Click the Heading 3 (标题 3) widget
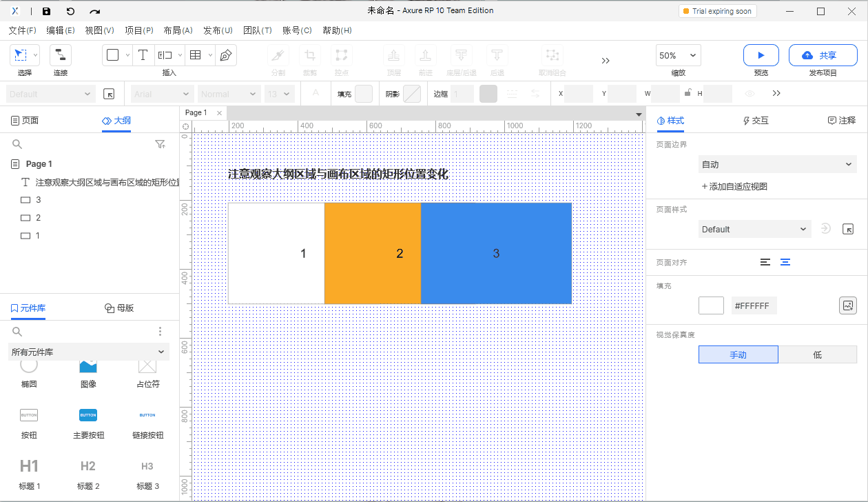 pyautogui.click(x=147, y=473)
